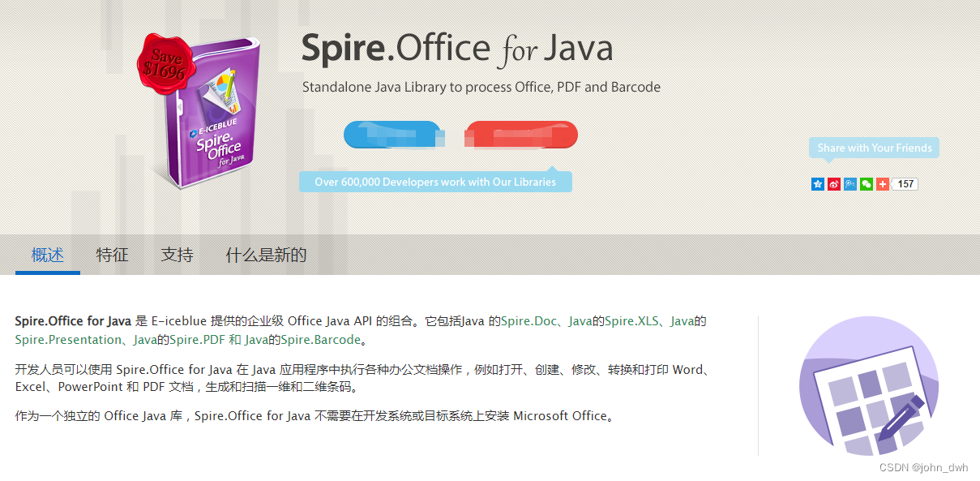Share via the QZone star icon

click(x=817, y=184)
